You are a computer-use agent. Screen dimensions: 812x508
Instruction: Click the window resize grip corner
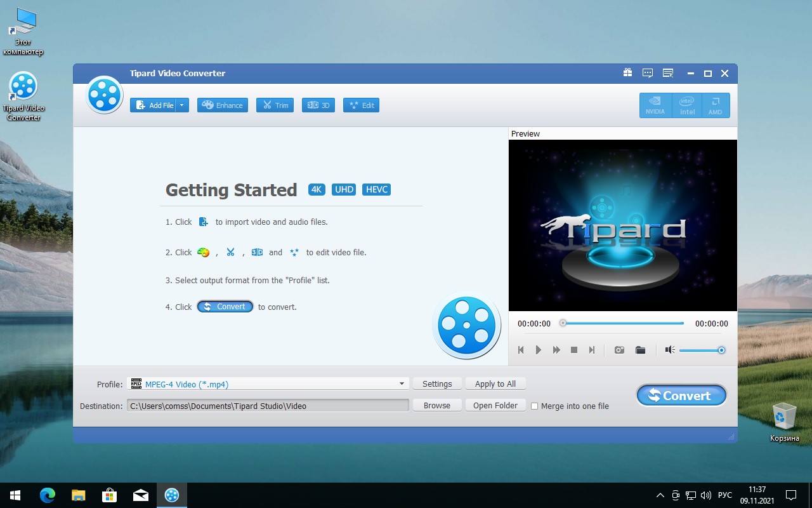[x=731, y=436]
